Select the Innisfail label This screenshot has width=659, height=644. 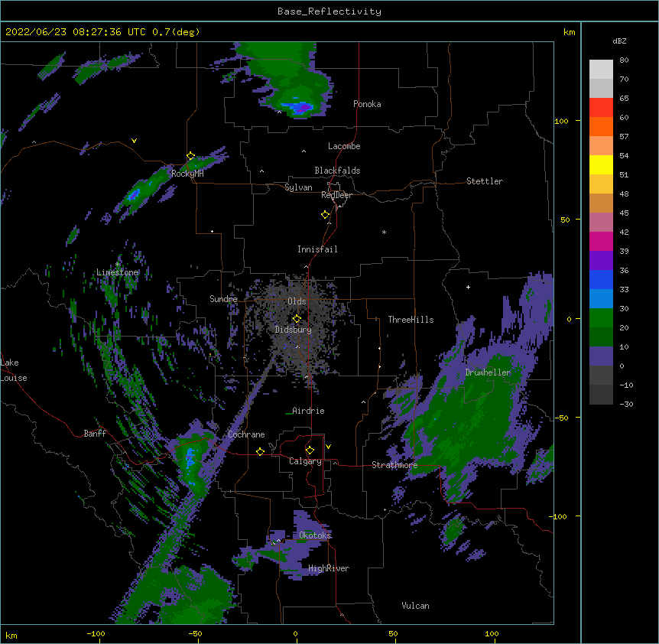click(317, 249)
